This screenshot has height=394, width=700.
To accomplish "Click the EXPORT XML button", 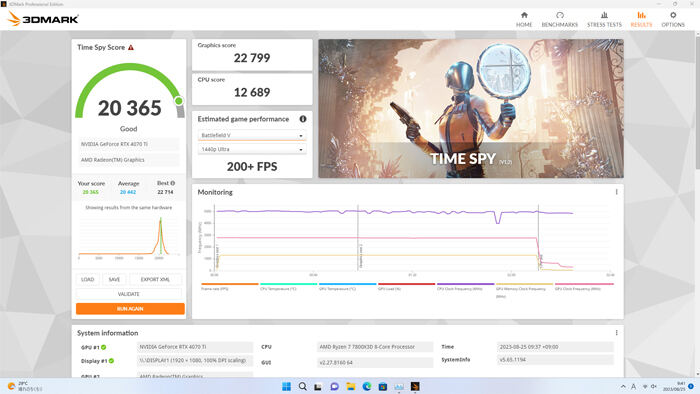I will [x=155, y=279].
